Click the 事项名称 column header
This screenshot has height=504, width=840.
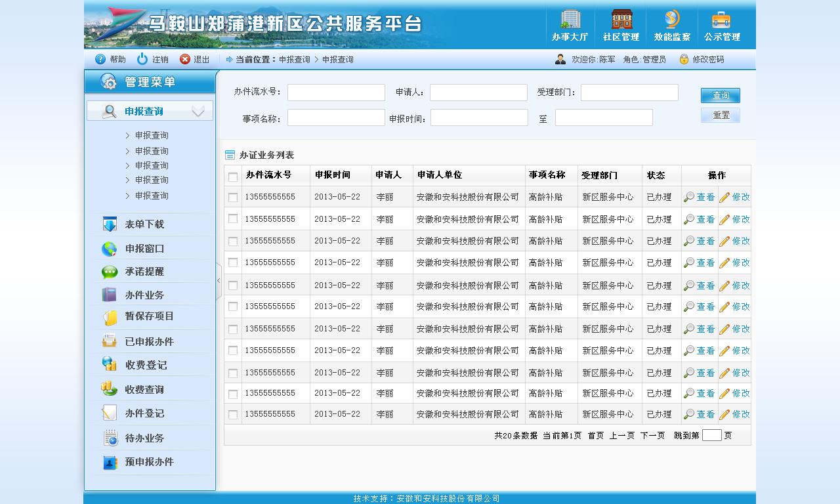(x=547, y=175)
